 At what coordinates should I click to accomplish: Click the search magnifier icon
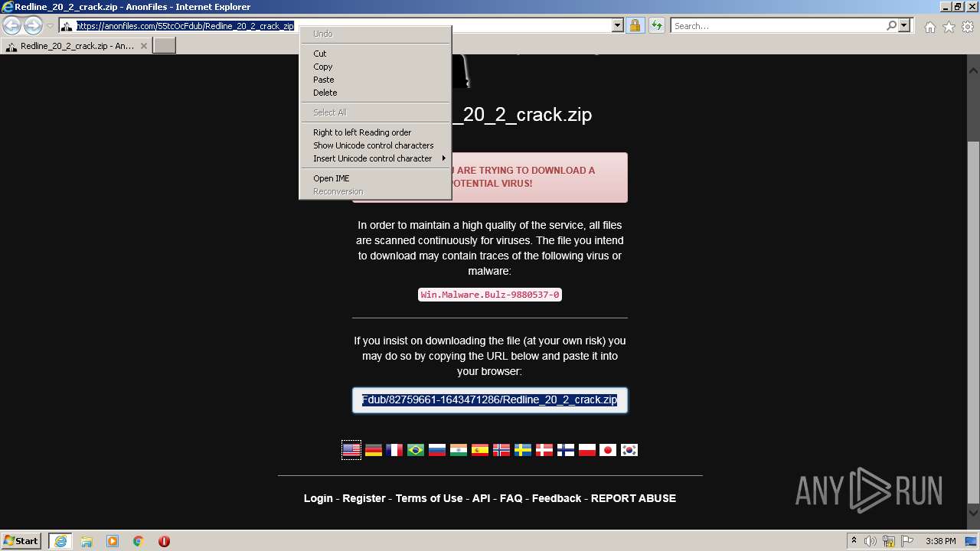pos(891,26)
